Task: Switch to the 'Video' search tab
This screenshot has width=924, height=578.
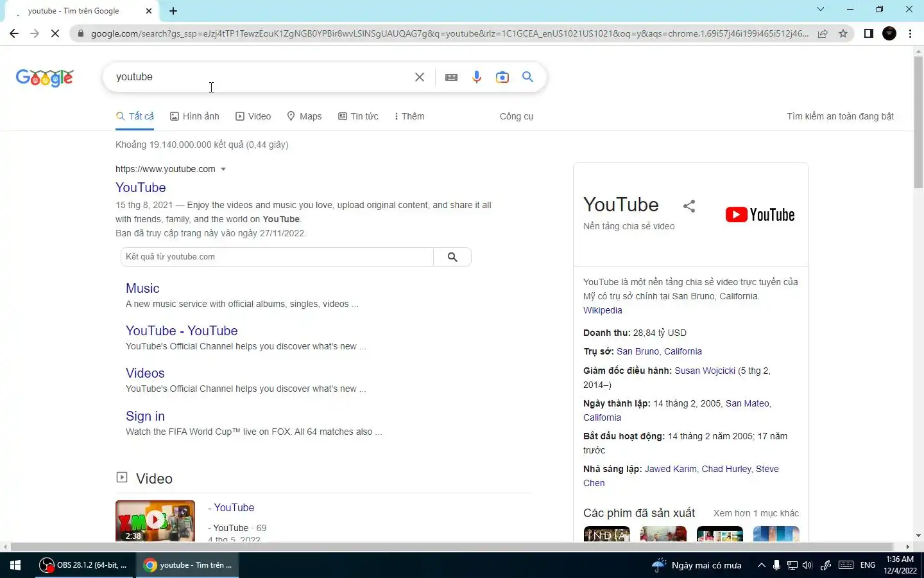Action: click(x=253, y=116)
